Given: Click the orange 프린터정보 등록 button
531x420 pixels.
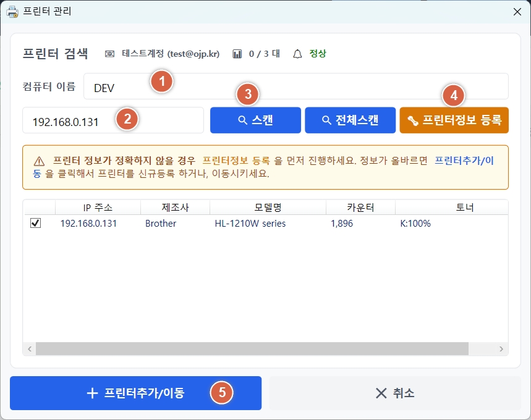Looking at the screenshot, I should click(x=454, y=120).
